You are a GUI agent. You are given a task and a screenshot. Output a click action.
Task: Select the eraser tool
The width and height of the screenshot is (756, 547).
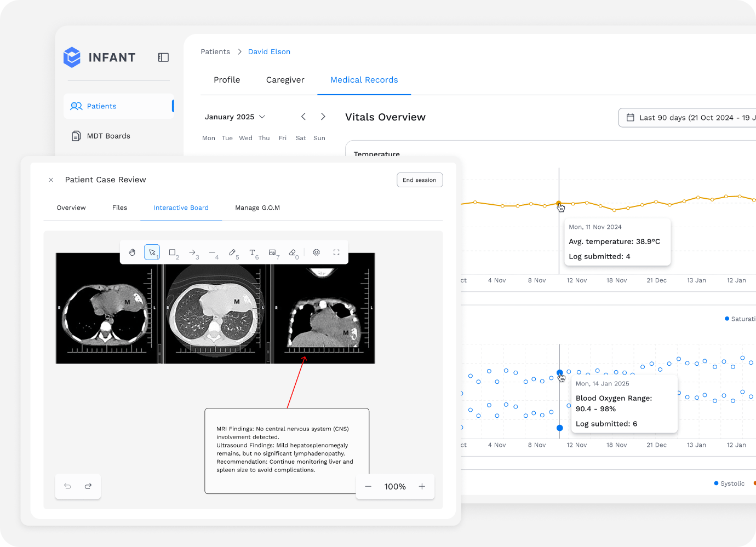coord(293,252)
